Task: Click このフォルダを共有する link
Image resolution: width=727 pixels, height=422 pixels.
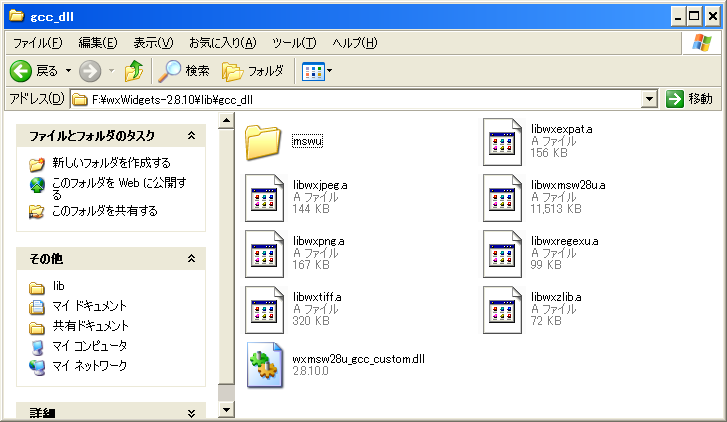Action: 105,211
